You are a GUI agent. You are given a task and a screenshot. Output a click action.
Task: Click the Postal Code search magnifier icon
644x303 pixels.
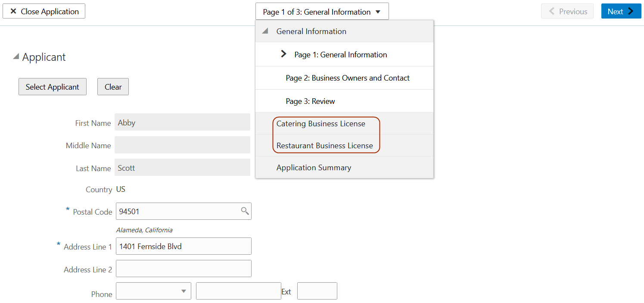tap(245, 211)
